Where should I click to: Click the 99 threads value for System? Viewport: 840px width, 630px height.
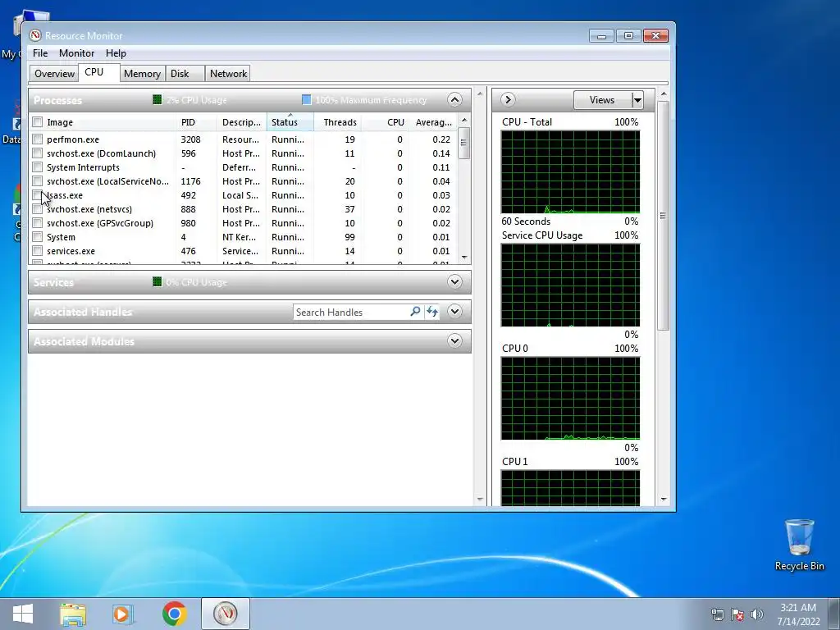349,237
